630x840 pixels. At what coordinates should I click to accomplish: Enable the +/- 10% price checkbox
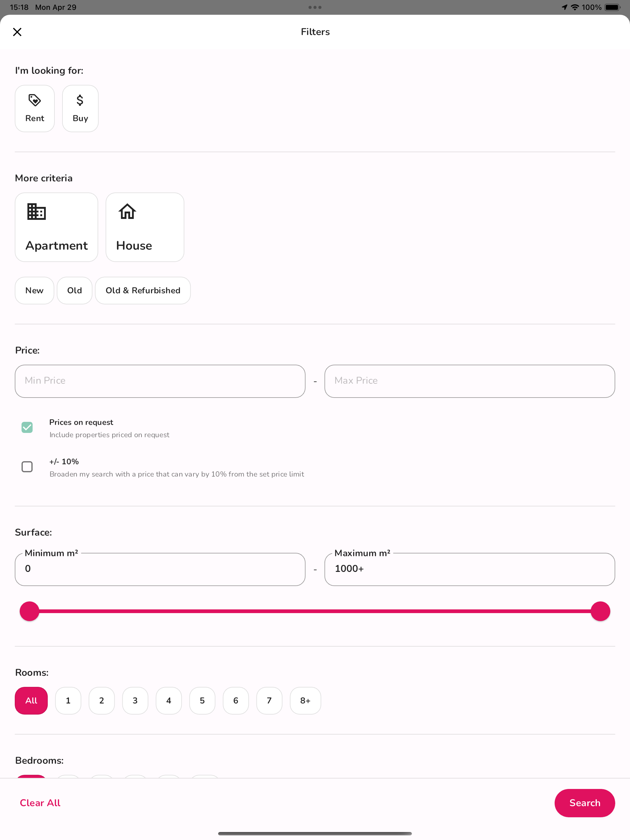27,467
